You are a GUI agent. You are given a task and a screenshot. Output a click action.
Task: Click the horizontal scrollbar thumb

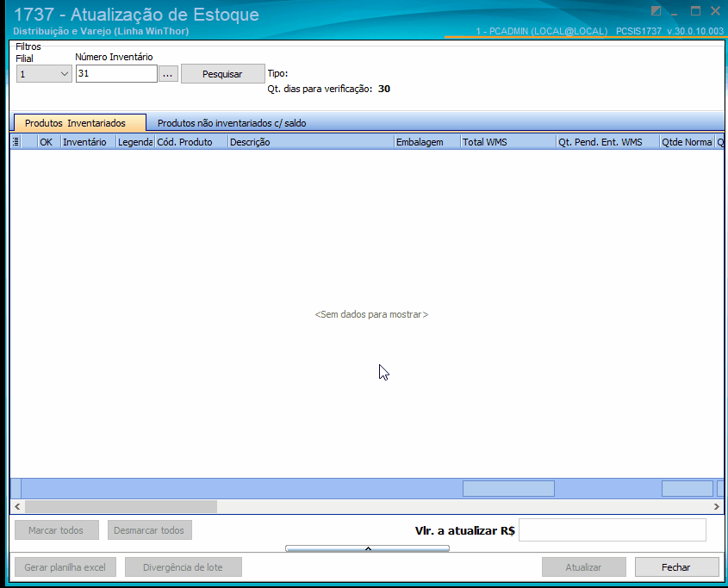click(x=121, y=506)
